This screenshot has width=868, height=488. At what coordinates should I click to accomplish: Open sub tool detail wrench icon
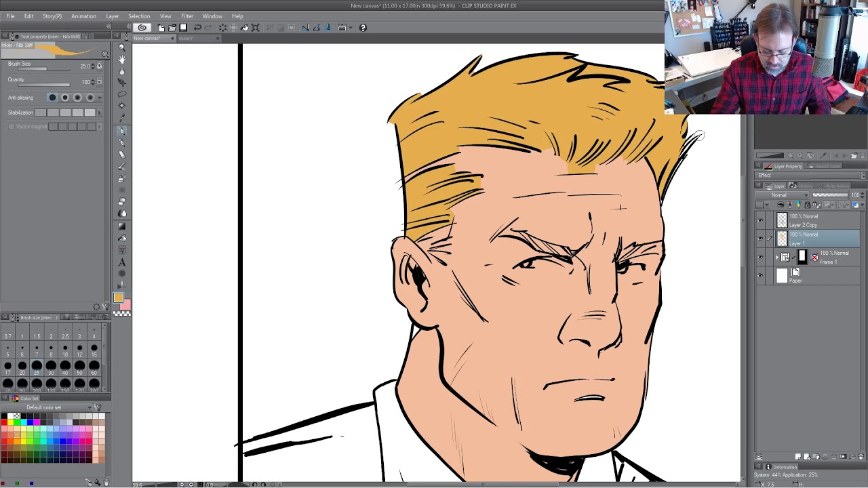pyautogui.click(x=106, y=307)
